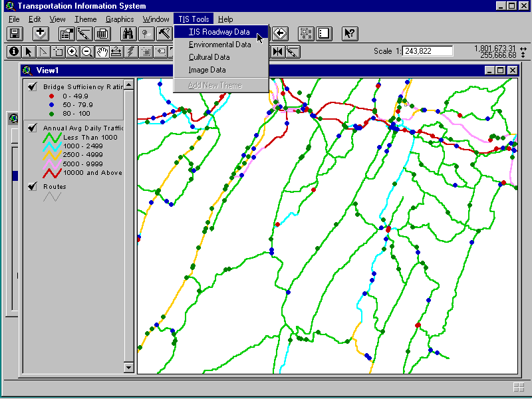Open the Add Theme icon
The height and width of the screenshot is (399, 532).
point(40,33)
